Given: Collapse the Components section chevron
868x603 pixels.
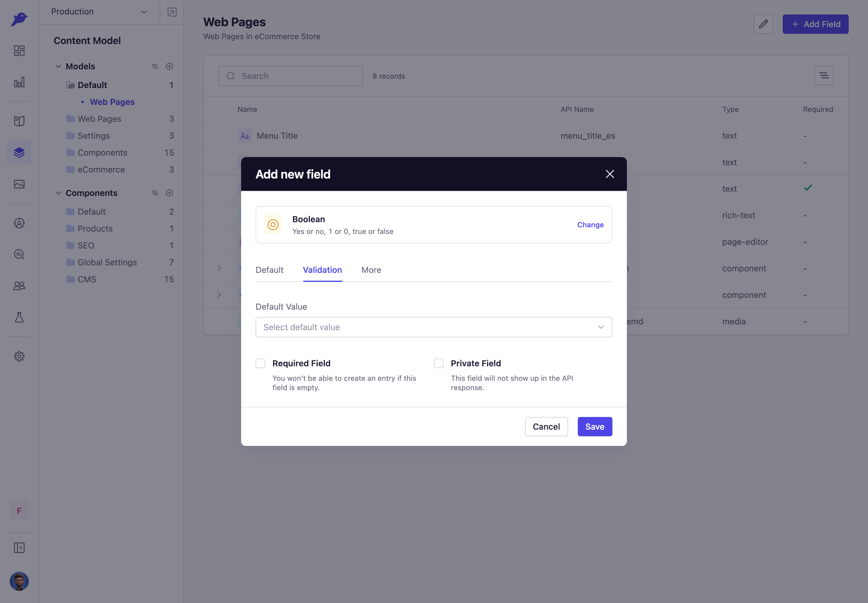Looking at the screenshot, I should [58, 193].
